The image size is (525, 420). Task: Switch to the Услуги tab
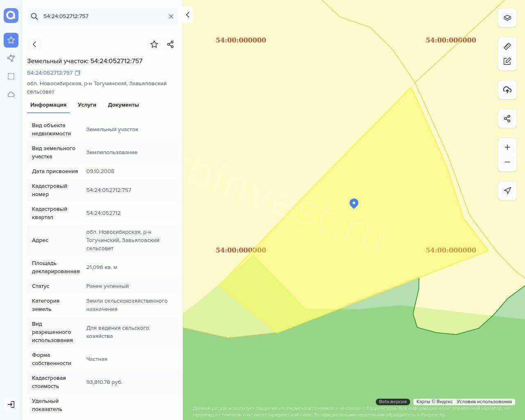[x=87, y=105]
